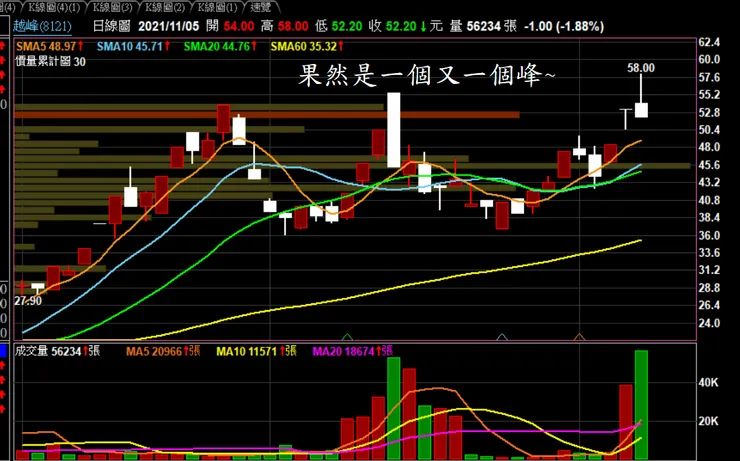Click the 價量累計圖 30 label

(50, 61)
